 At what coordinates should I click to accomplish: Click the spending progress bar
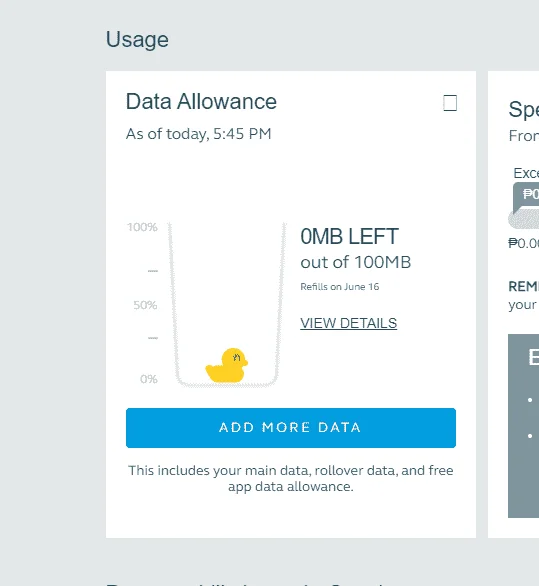click(x=524, y=220)
